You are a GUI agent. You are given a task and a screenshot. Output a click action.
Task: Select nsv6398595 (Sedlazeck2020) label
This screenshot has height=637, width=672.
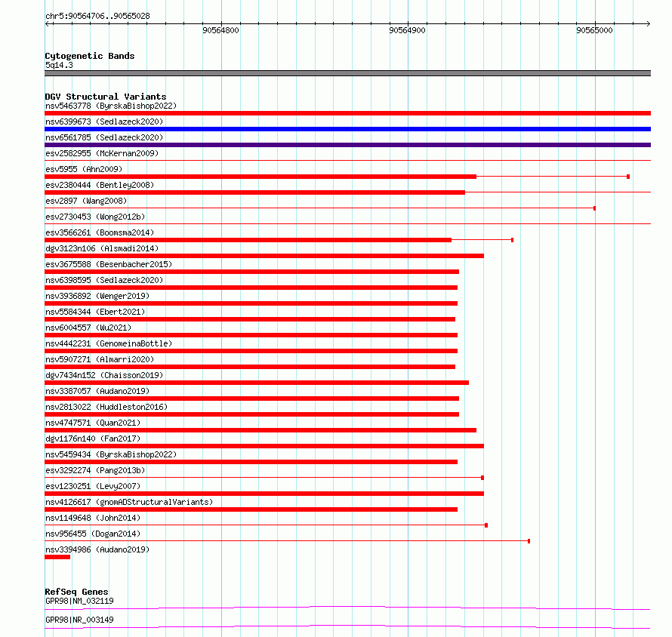104,280
